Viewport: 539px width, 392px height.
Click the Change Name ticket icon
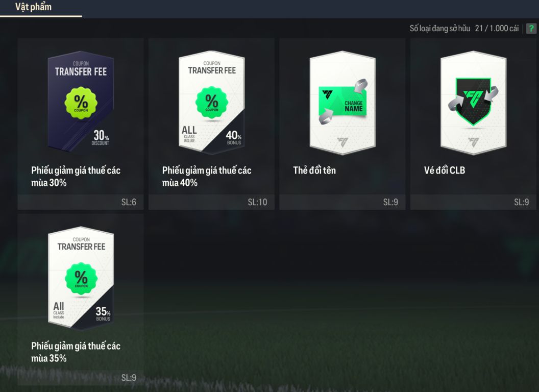tap(343, 102)
